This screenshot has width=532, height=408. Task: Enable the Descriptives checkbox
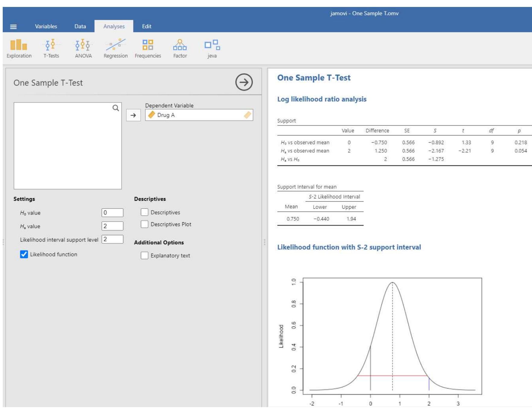[x=144, y=212]
